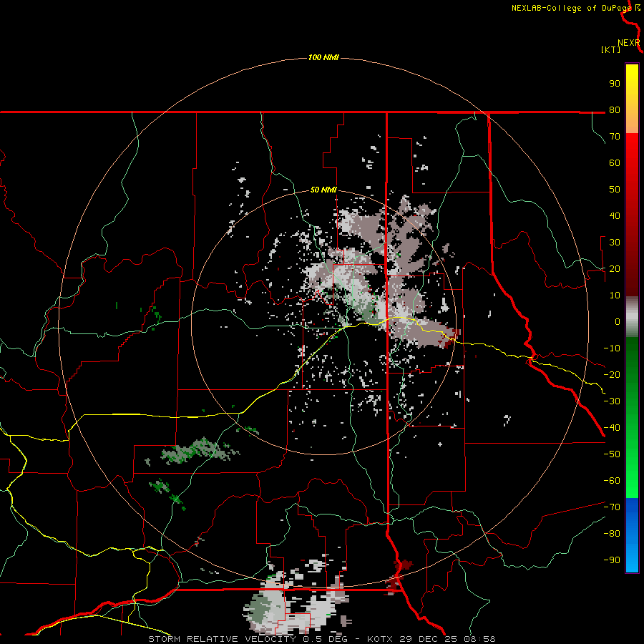Viewport: 644px width, 644px height.
Task: Click the -50 value on velocity scale
Action: 612,454
